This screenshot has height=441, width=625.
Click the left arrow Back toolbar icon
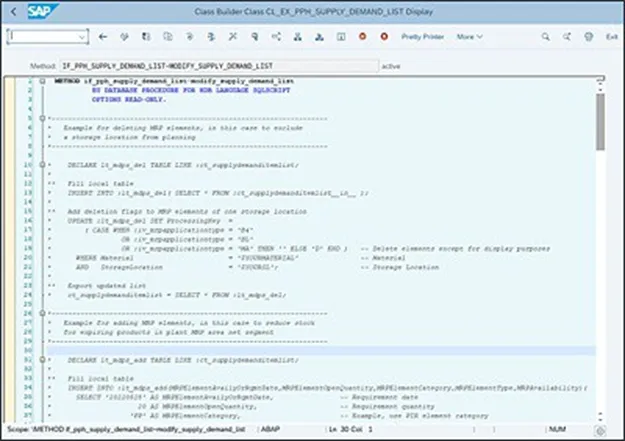(103, 37)
